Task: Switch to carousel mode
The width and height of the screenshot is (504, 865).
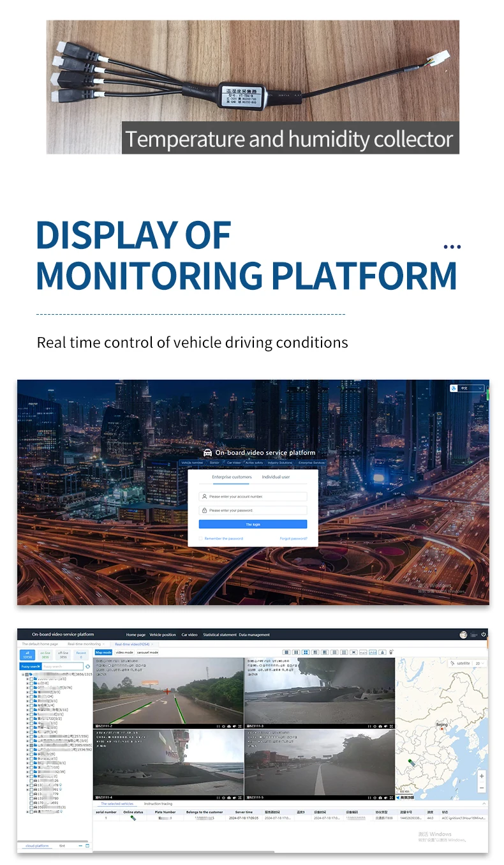Action: click(x=147, y=652)
